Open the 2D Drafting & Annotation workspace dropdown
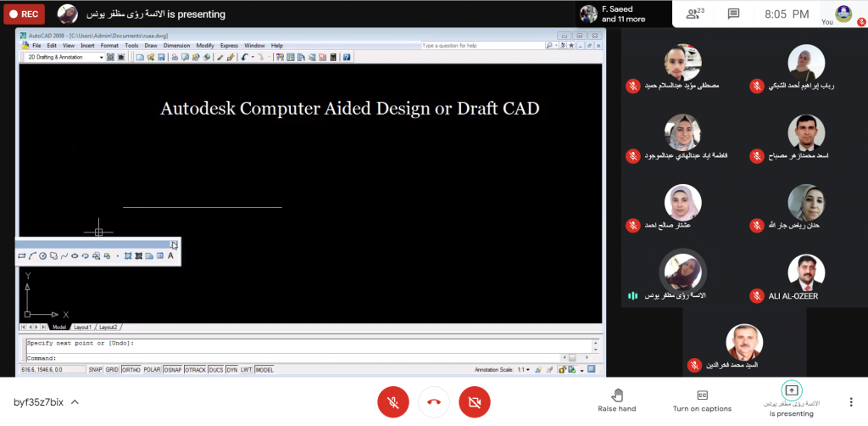The width and height of the screenshot is (868, 426). coord(101,57)
